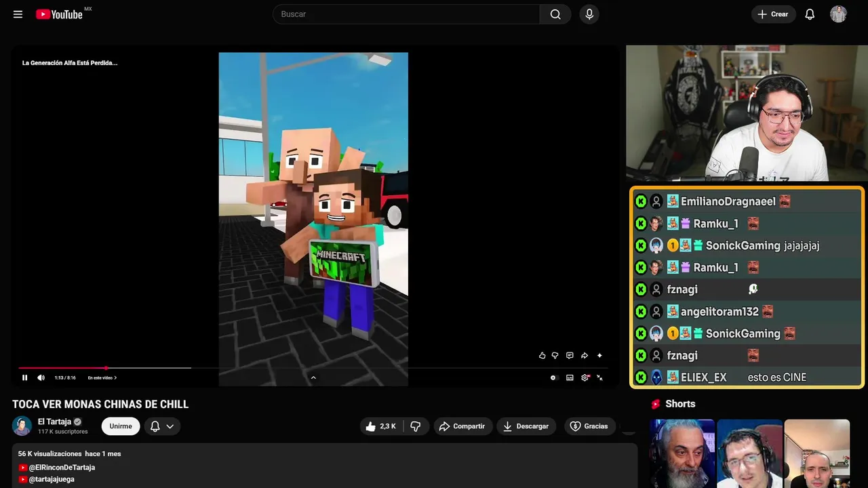Exit full screen mode
The image size is (868, 488).
point(599,378)
